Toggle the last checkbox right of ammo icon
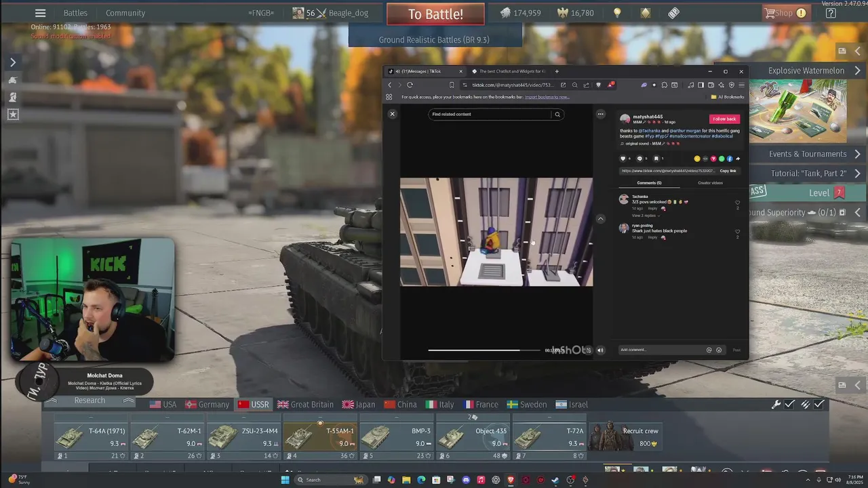The width and height of the screenshot is (868, 488). pos(819,405)
